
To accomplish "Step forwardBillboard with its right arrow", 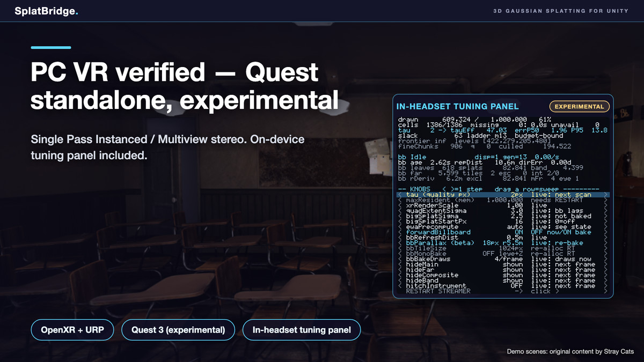I will (x=606, y=232).
